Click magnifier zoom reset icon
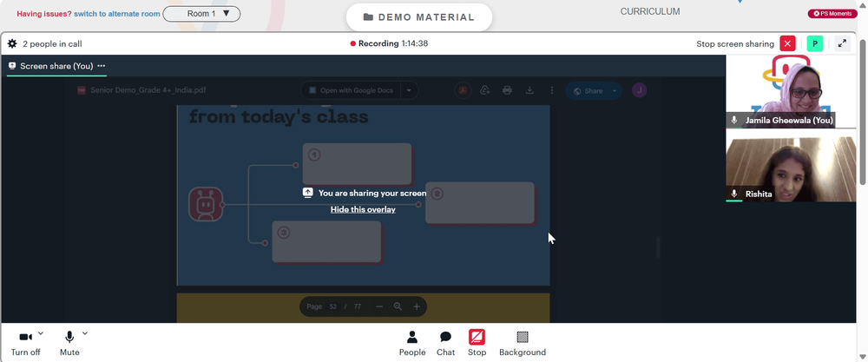The width and height of the screenshot is (868, 362). coord(398,306)
